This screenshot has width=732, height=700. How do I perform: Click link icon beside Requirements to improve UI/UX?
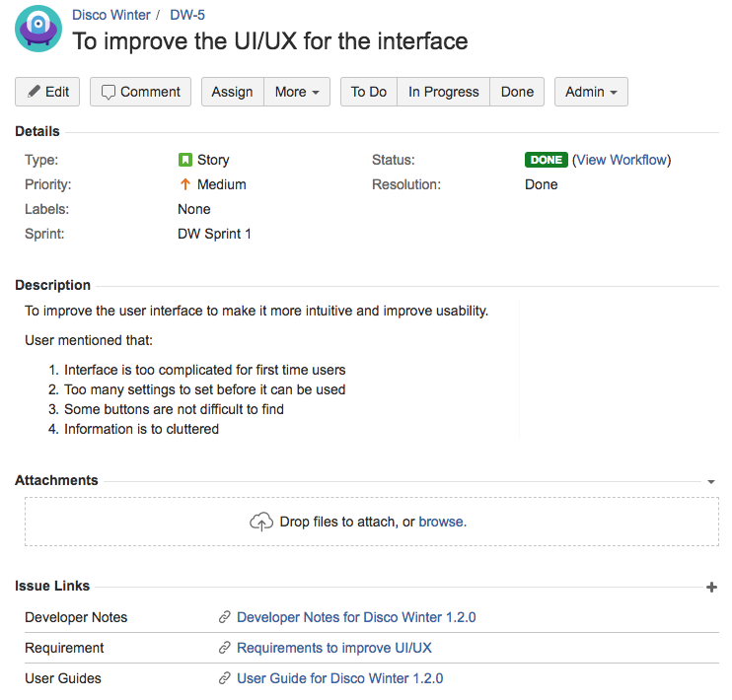point(225,649)
